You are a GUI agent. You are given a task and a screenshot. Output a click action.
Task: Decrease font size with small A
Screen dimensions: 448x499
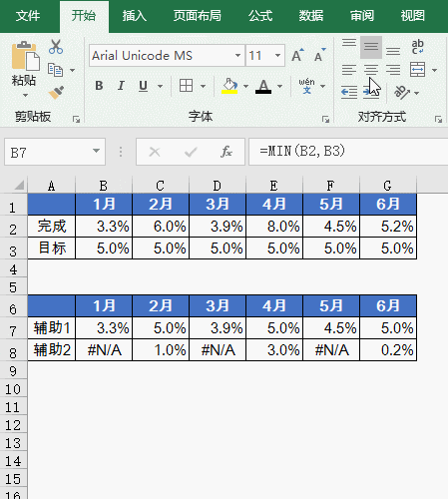point(319,55)
